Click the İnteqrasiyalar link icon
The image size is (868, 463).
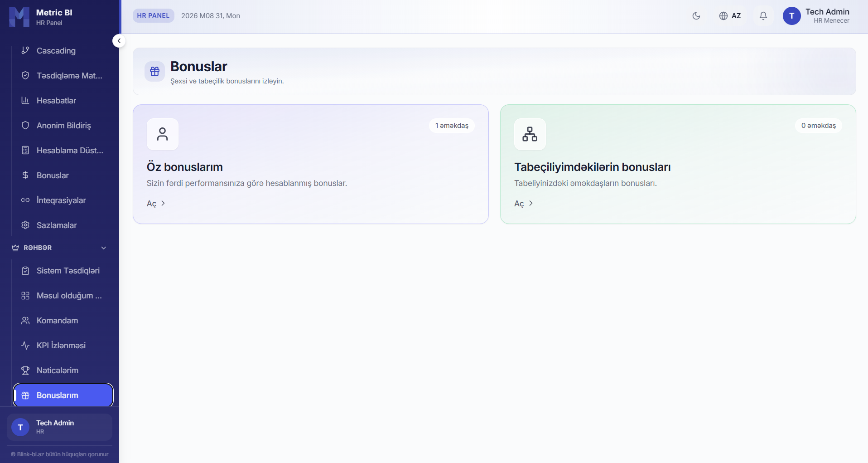tap(25, 200)
